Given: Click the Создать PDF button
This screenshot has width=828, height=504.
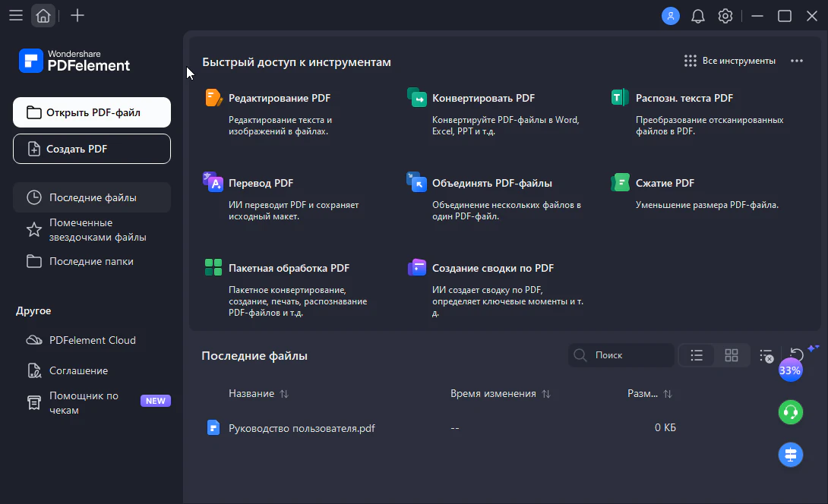Looking at the screenshot, I should pos(92,149).
